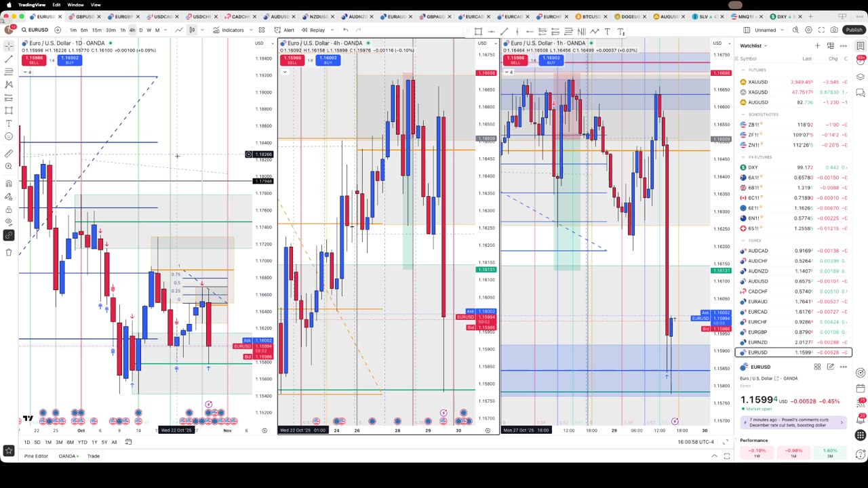Create an Alert
The image size is (868, 488).
click(x=285, y=30)
